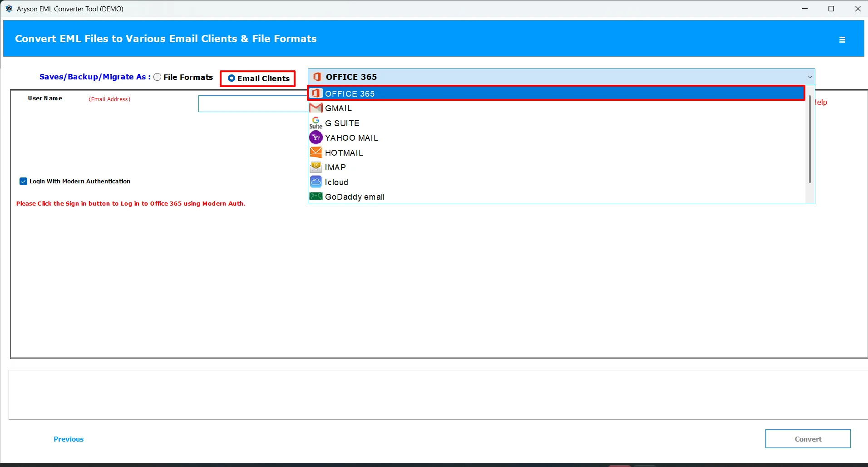
Task: Click the Convert button
Action: pyautogui.click(x=808, y=439)
